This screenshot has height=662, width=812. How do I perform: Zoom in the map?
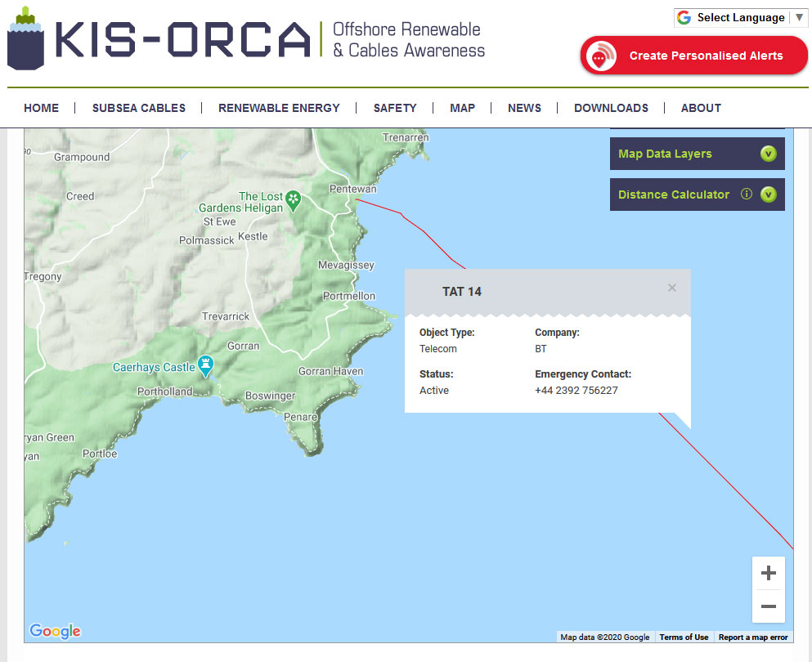point(769,573)
